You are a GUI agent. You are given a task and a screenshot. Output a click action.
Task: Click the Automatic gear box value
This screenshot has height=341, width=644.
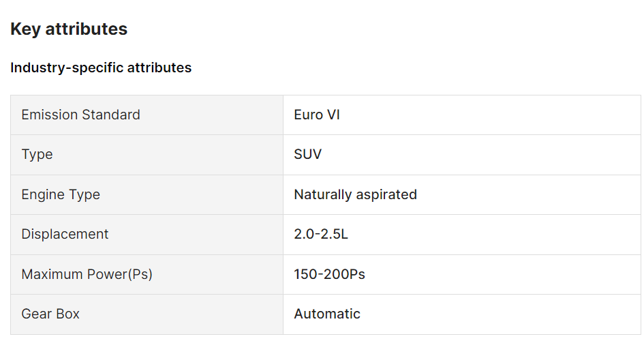(x=327, y=314)
